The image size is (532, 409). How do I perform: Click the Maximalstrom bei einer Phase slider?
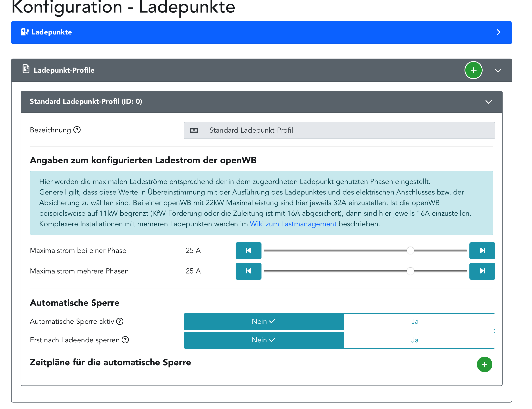(365, 251)
